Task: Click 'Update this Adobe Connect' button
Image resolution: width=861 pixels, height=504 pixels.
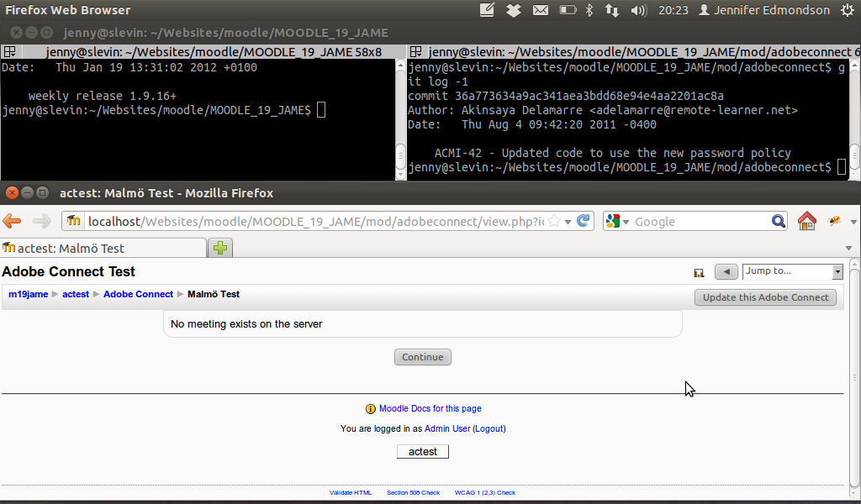Action: coord(765,297)
